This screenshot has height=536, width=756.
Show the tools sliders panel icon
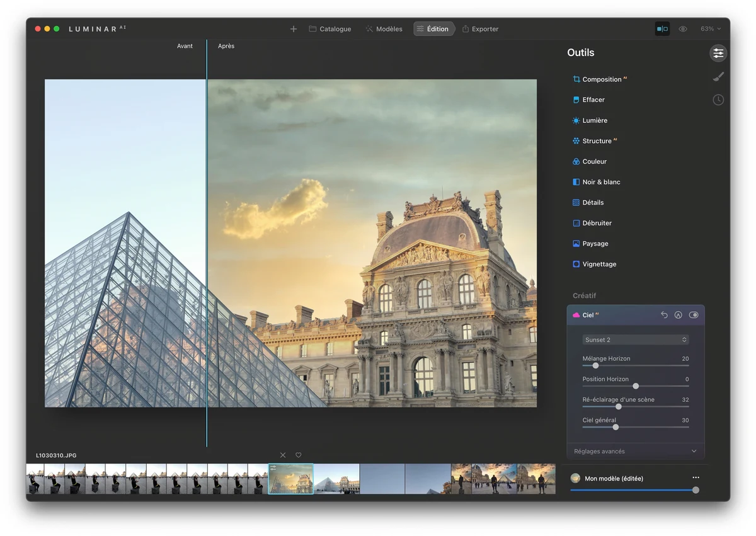(x=718, y=53)
